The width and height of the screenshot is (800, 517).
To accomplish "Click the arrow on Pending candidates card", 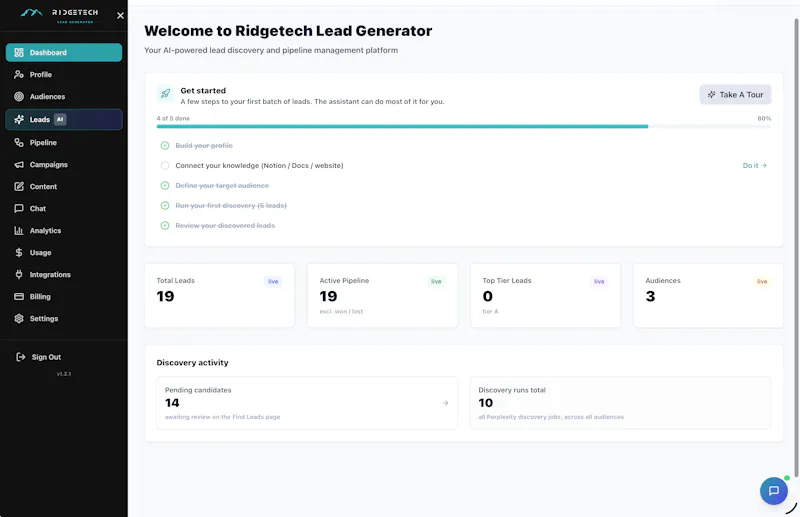I will pyautogui.click(x=445, y=403).
